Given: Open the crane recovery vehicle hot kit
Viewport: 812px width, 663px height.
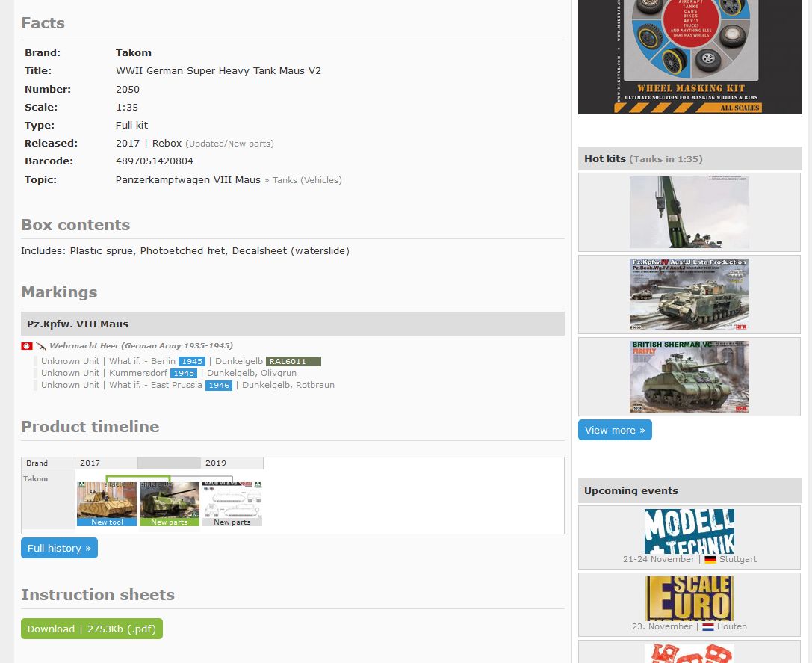Looking at the screenshot, I should click(x=689, y=212).
